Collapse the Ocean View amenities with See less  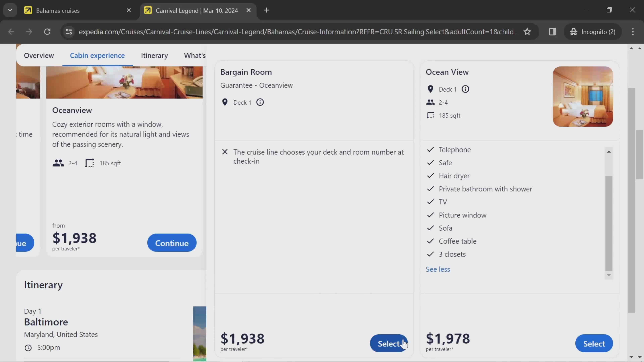[x=437, y=269]
